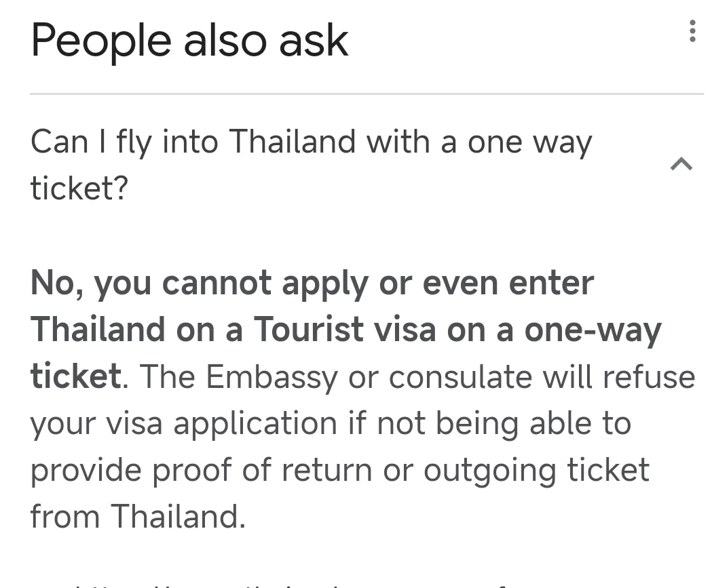
Task: Click the divider line under the heading
Action: click(x=367, y=94)
